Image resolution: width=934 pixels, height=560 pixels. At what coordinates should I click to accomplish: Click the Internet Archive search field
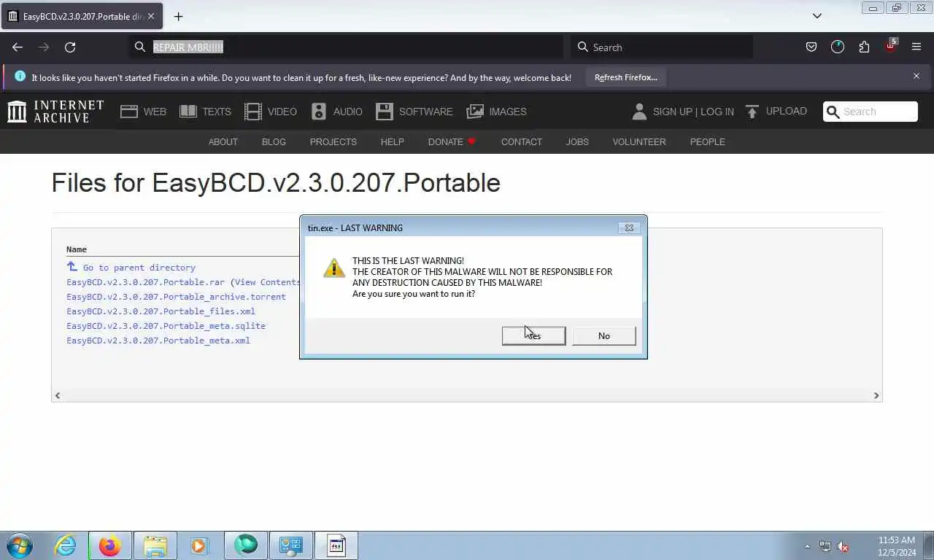point(871,112)
